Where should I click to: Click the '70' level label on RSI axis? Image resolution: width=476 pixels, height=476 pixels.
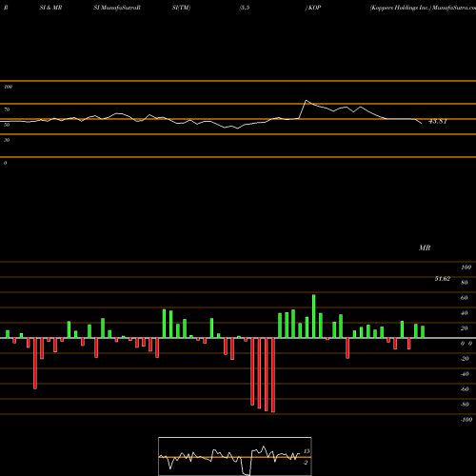pos(7,109)
